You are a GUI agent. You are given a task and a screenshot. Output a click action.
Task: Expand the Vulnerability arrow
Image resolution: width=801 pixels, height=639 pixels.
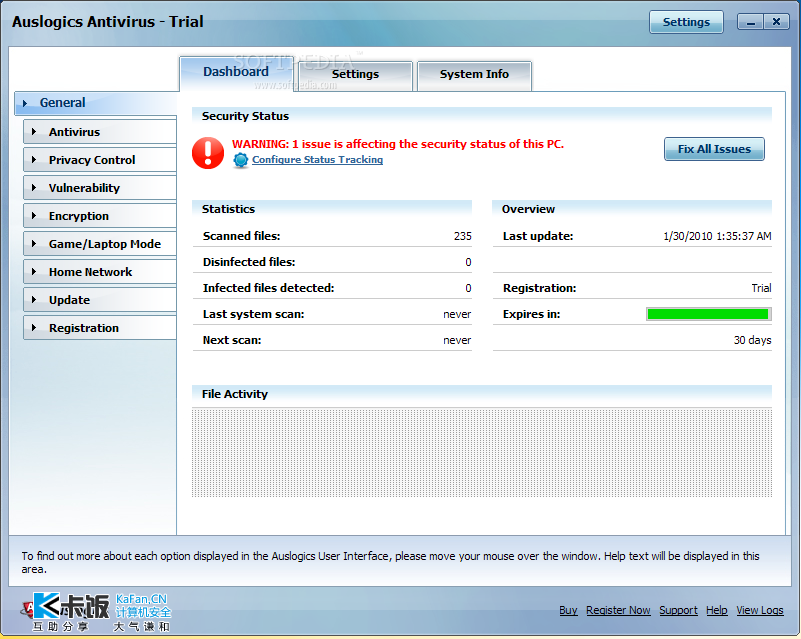(34, 188)
